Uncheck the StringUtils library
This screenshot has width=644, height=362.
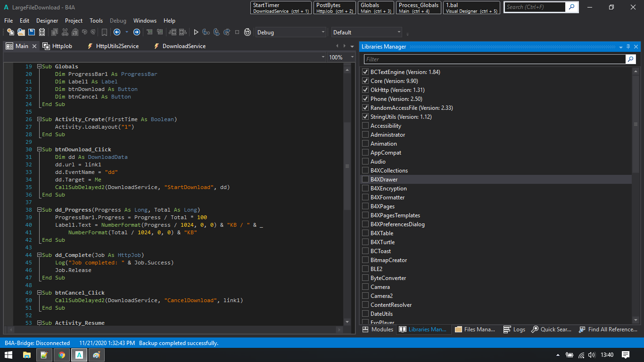[365, 117]
